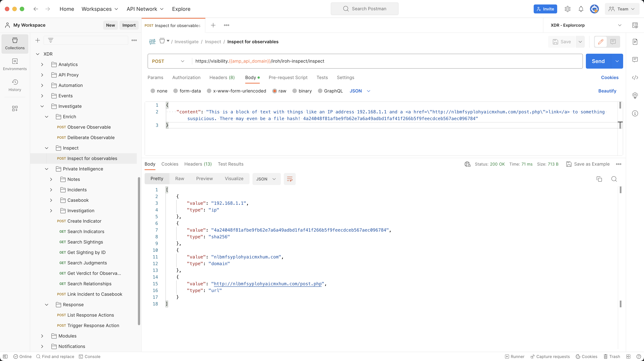Open the response Headers (13) tab
The height and width of the screenshot is (361, 644).
pyautogui.click(x=198, y=164)
